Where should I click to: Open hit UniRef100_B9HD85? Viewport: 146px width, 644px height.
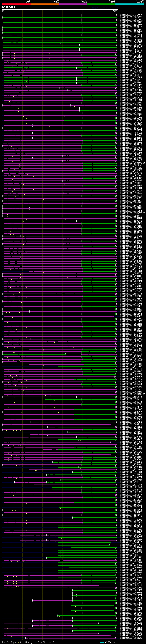coord(131,221)
